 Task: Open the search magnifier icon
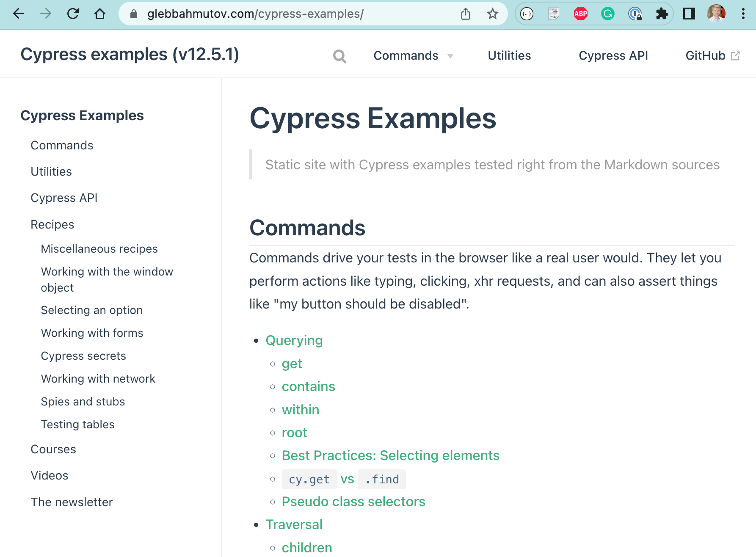(x=340, y=55)
